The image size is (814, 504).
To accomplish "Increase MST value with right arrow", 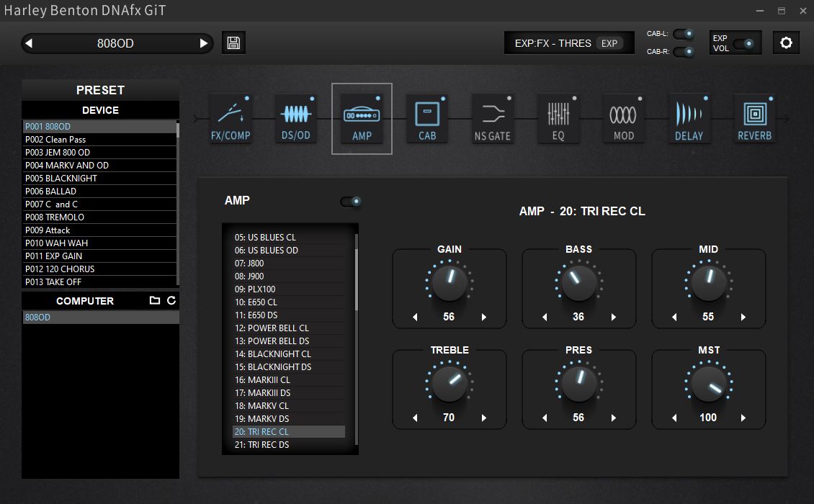I will [743, 418].
